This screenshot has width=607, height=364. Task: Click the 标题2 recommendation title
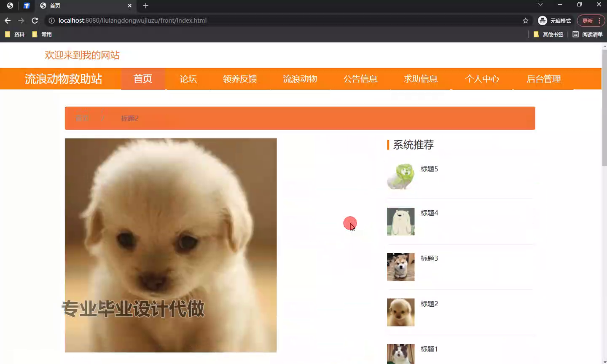[x=429, y=304]
